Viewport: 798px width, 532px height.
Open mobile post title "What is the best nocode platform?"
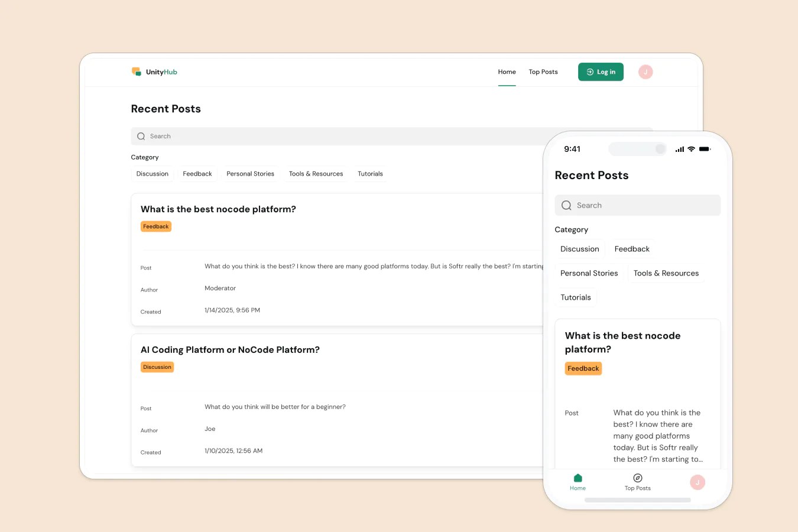tap(622, 342)
